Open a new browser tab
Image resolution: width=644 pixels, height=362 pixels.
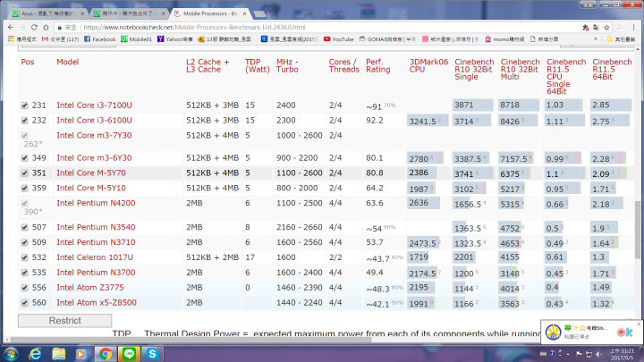(259, 14)
